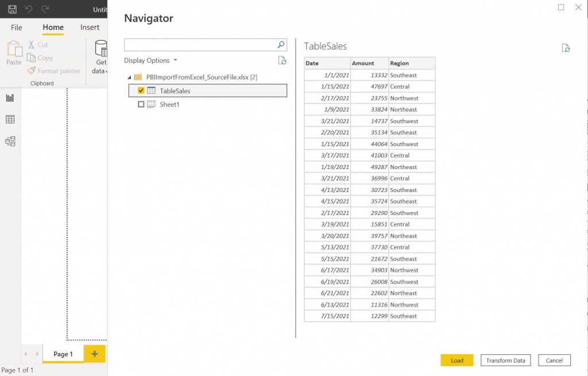Click the refresh icon beside Display Options
Viewport: 588px width, 376px height.
[282, 60]
